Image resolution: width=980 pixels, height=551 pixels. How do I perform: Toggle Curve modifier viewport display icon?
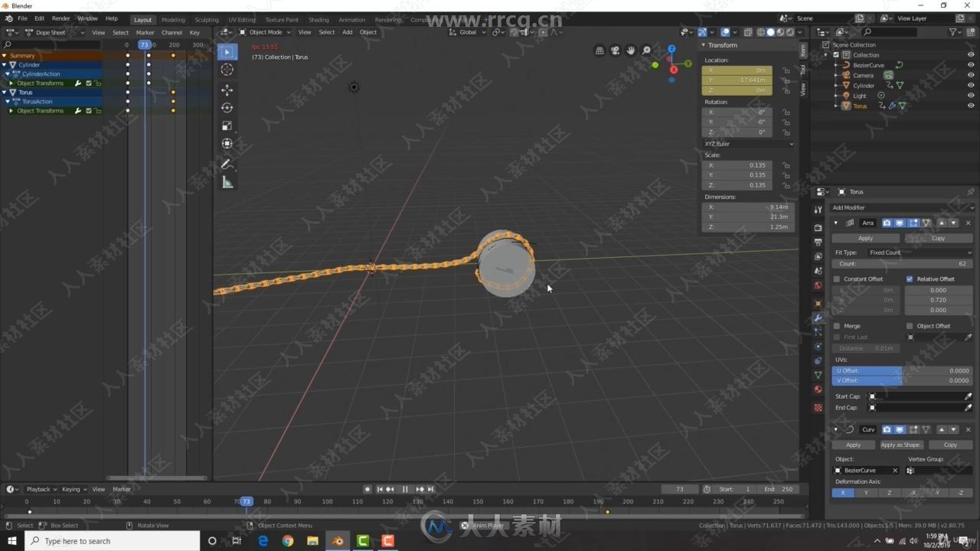pos(900,429)
